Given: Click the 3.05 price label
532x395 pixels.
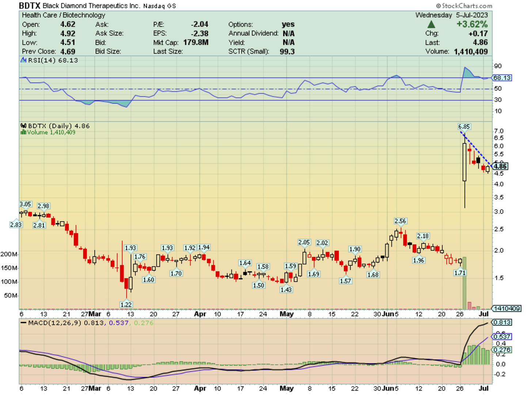Looking at the screenshot, I should [x=25, y=204].
